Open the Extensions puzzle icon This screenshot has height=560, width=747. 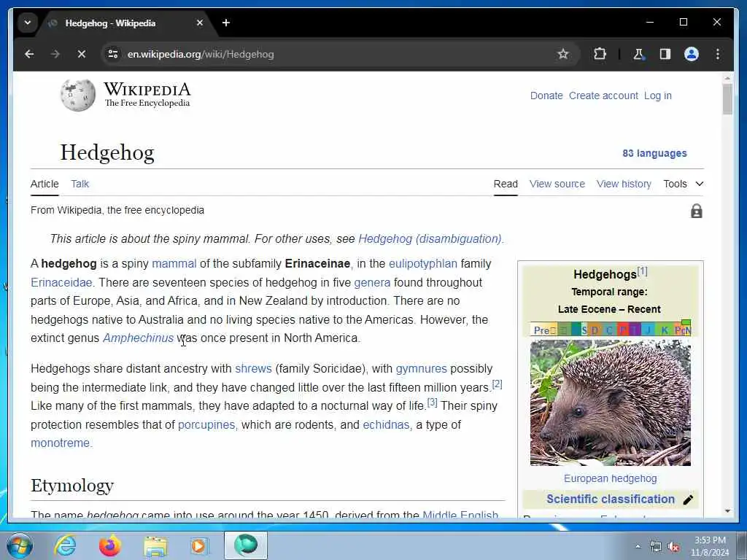point(600,54)
